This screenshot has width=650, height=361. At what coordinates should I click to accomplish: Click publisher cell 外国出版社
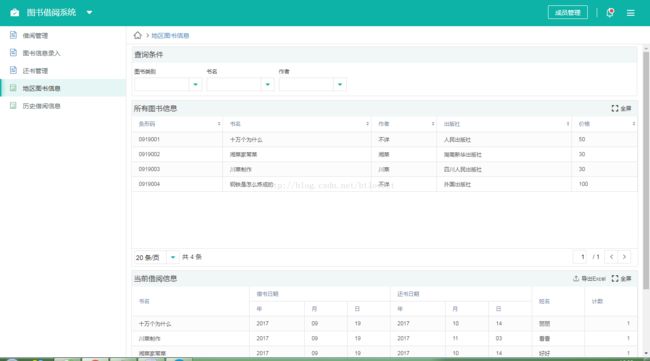(x=457, y=184)
